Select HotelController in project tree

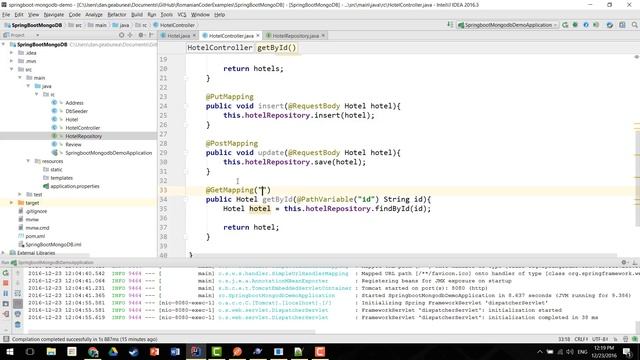tap(82, 128)
